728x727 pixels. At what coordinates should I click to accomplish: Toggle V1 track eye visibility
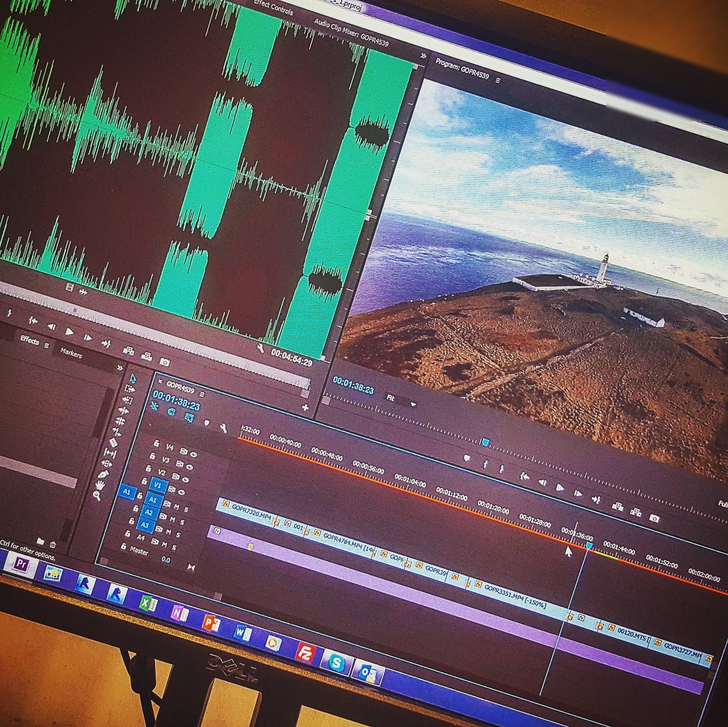click(181, 492)
